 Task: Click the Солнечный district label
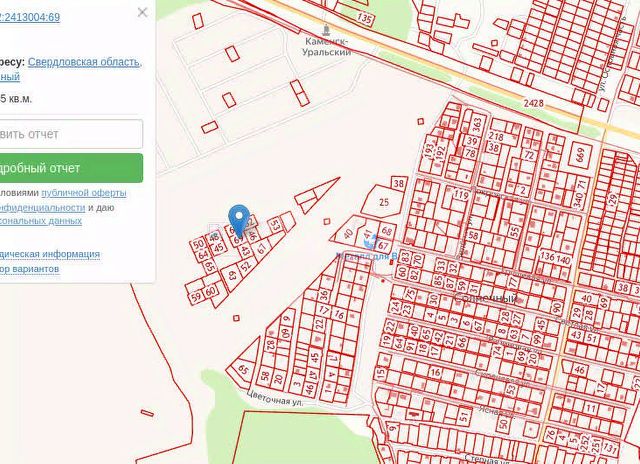click(485, 298)
